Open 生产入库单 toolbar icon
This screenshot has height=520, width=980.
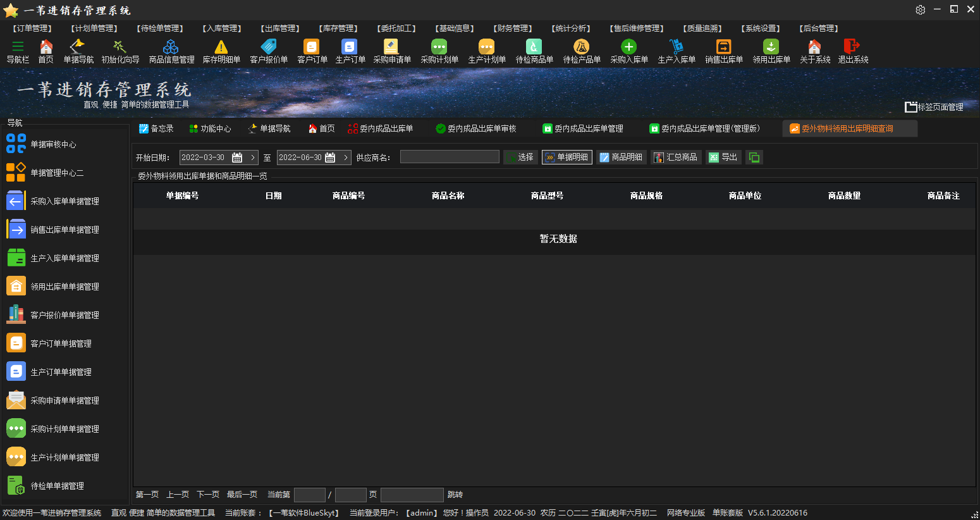677,51
